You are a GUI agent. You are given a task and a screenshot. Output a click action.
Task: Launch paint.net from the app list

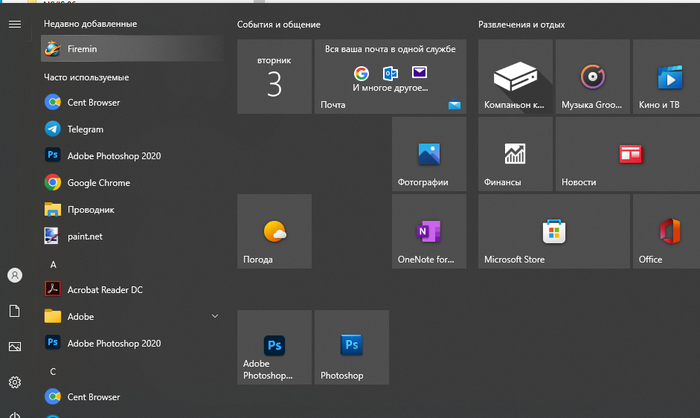132,236
